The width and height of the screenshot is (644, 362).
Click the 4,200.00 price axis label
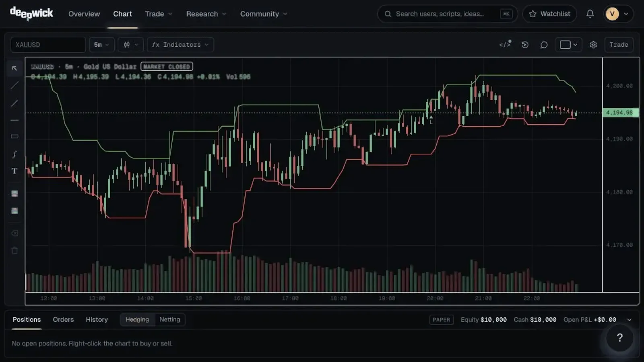pyautogui.click(x=619, y=86)
